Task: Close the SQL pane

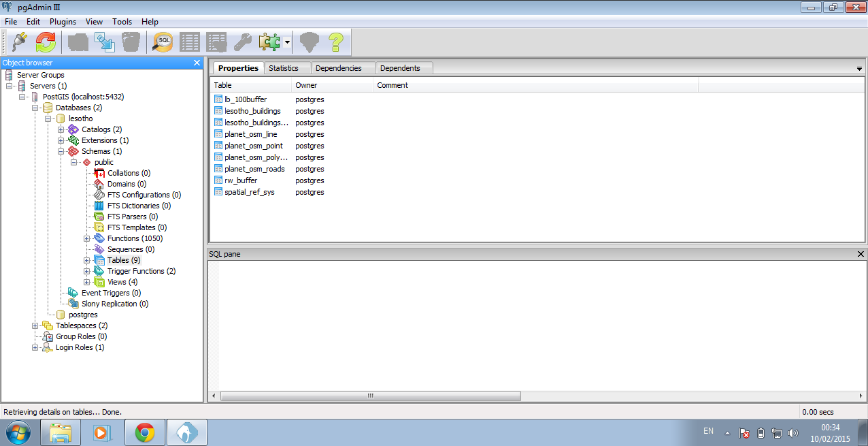Action: pyautogui.click(x=861, y=254)
